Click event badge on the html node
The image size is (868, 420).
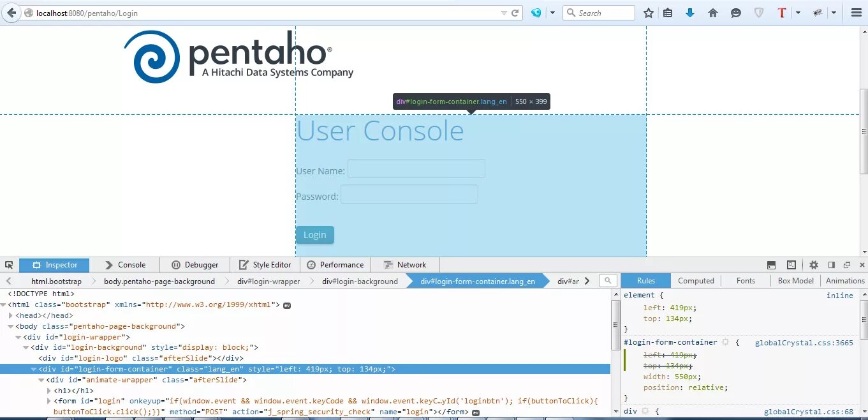coord(287,305)
